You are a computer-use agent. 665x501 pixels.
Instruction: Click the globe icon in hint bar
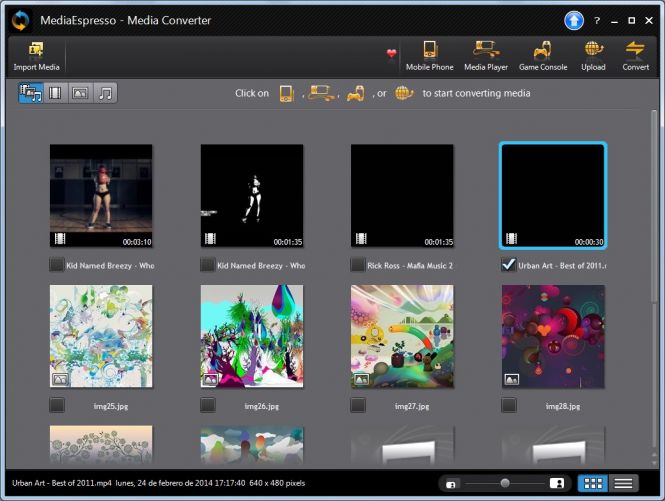click(403, 93)
